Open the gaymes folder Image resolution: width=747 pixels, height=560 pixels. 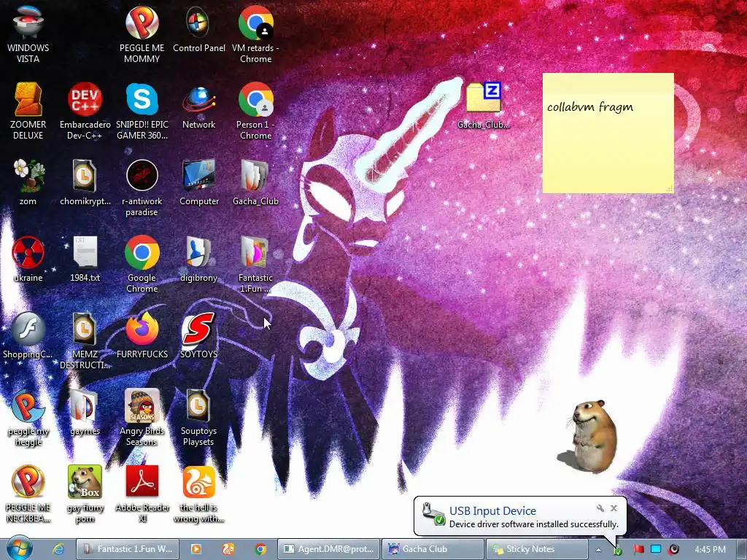pos(85,413)
